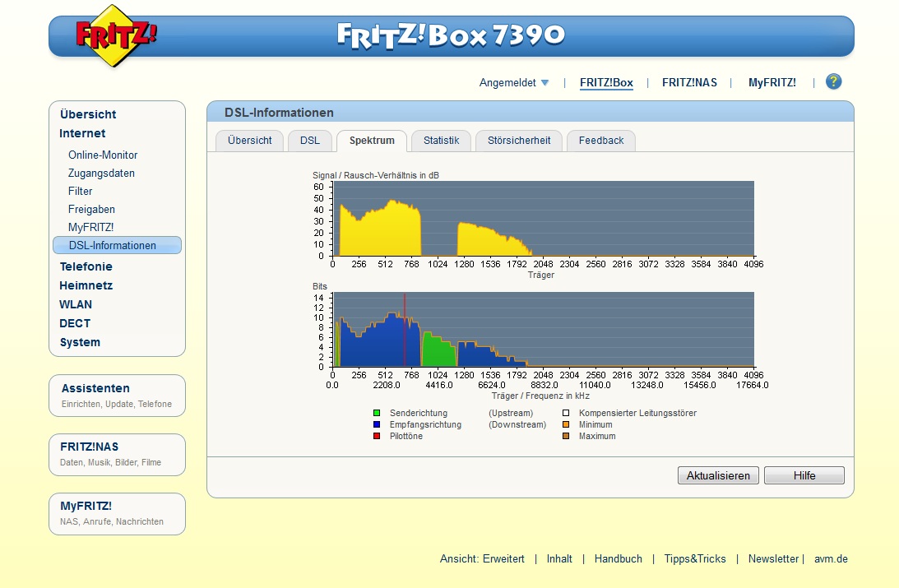This screenshot has height=588, width=899.
Task: Open the Inhalt footer link
Action: click(x=559, y=558)
